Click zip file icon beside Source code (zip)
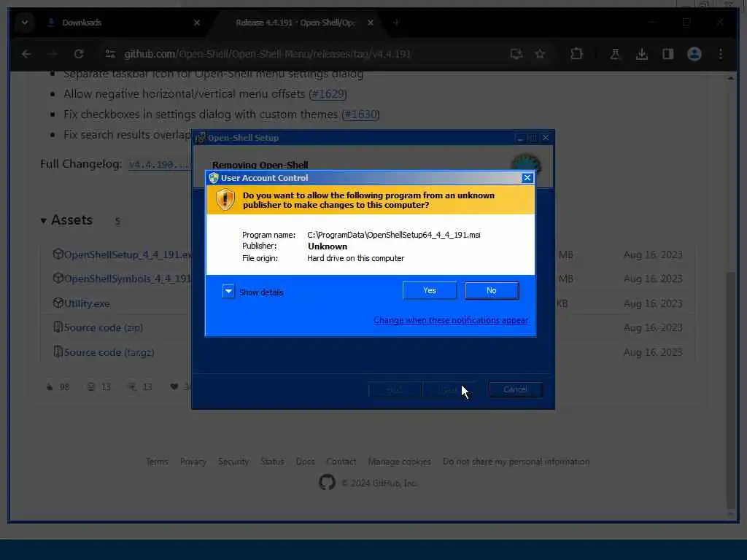 point(58,327)
